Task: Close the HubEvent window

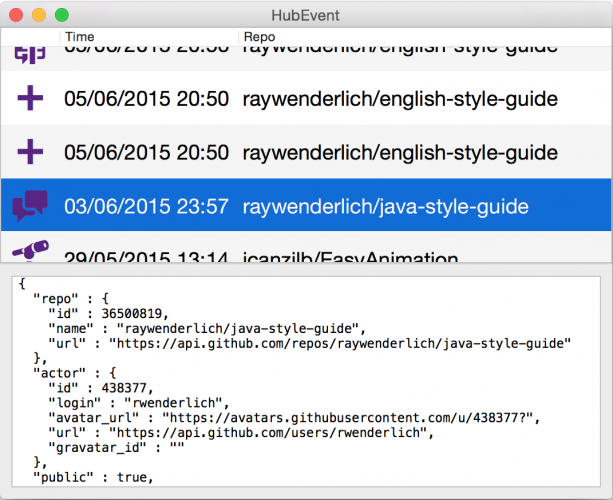Action: click(18, 15)
